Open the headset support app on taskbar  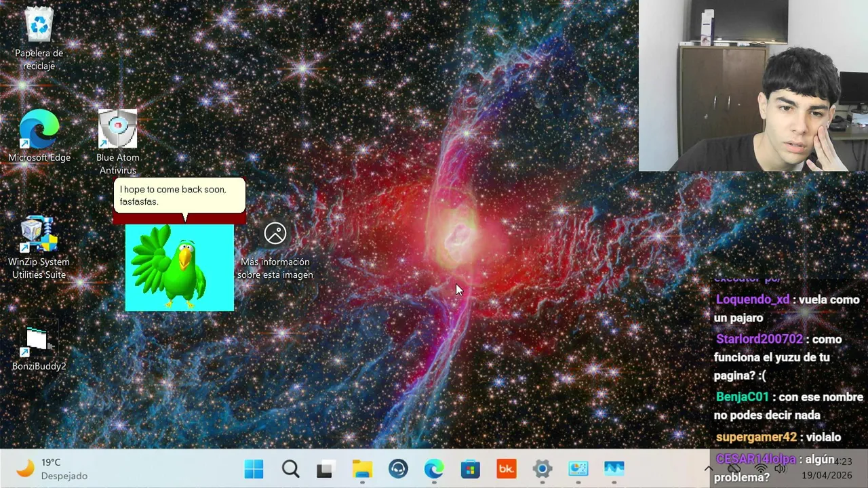tap(398, 469)
